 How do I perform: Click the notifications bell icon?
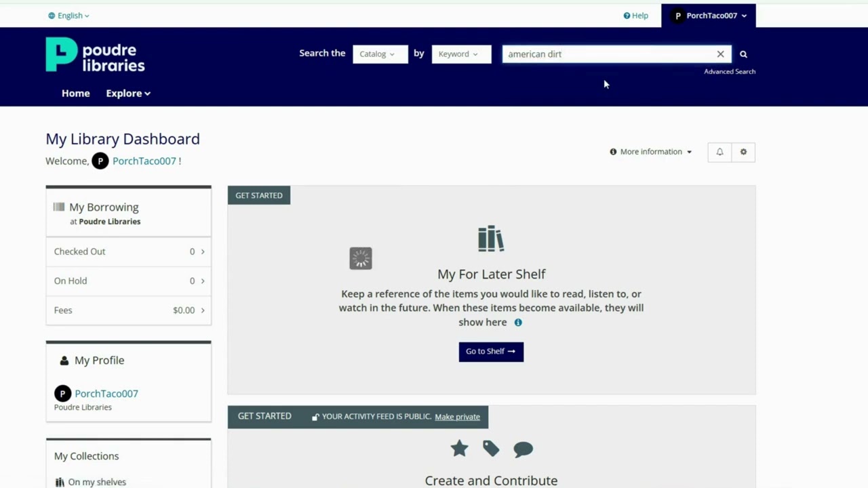[x=719, y=152]
